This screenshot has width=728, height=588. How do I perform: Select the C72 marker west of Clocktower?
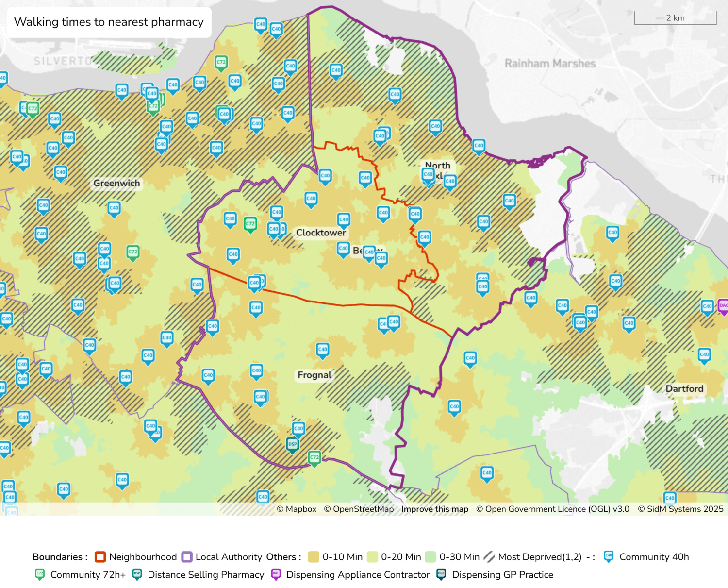coord(250,224)
